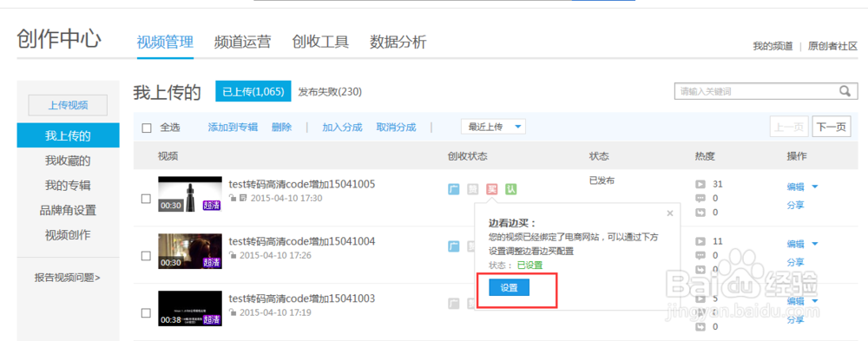Open thumbnail of video 15041005
This screenshot has height=341, width=868.
click(190, 194)
